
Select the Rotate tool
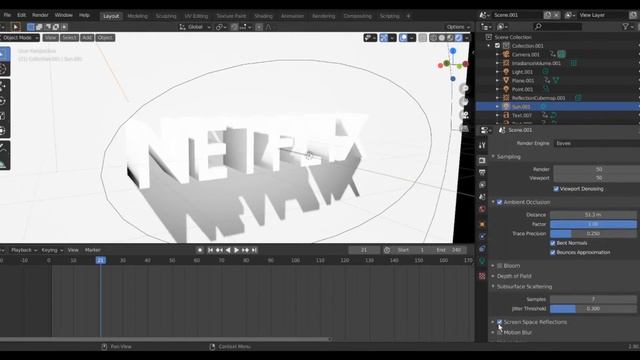(x=3, y=101)
